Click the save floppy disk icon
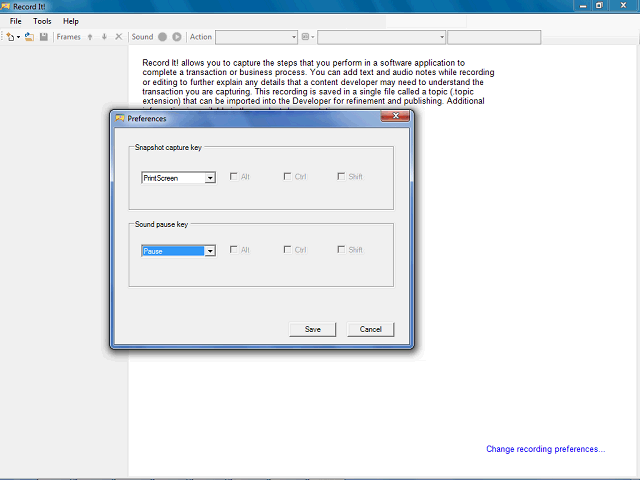The image size is (640, 480). [44, 37]
